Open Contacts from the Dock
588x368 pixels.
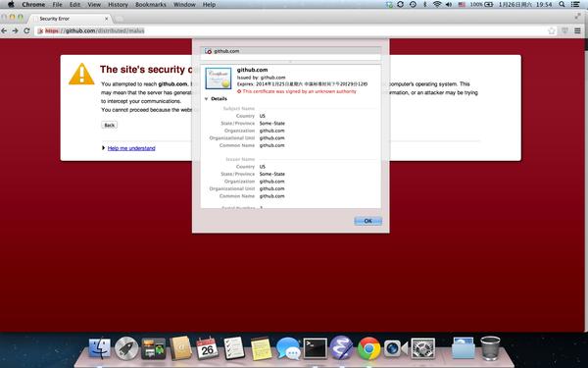(x=180, y=348)
